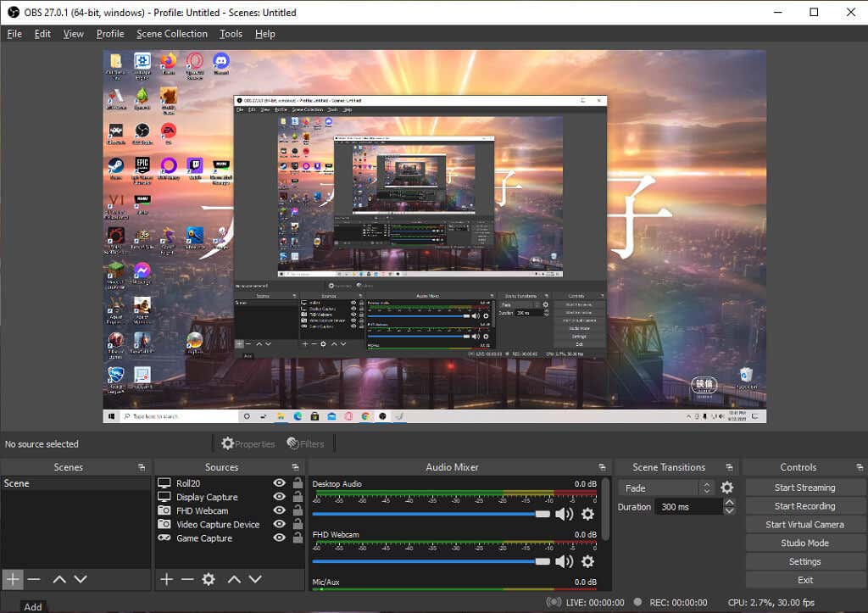Open the Tools menu
The height and width of the screenshot is (613, 868).
231,34
